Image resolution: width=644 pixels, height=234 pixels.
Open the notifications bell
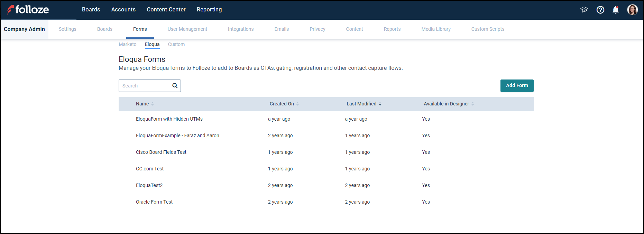point(616,10)
